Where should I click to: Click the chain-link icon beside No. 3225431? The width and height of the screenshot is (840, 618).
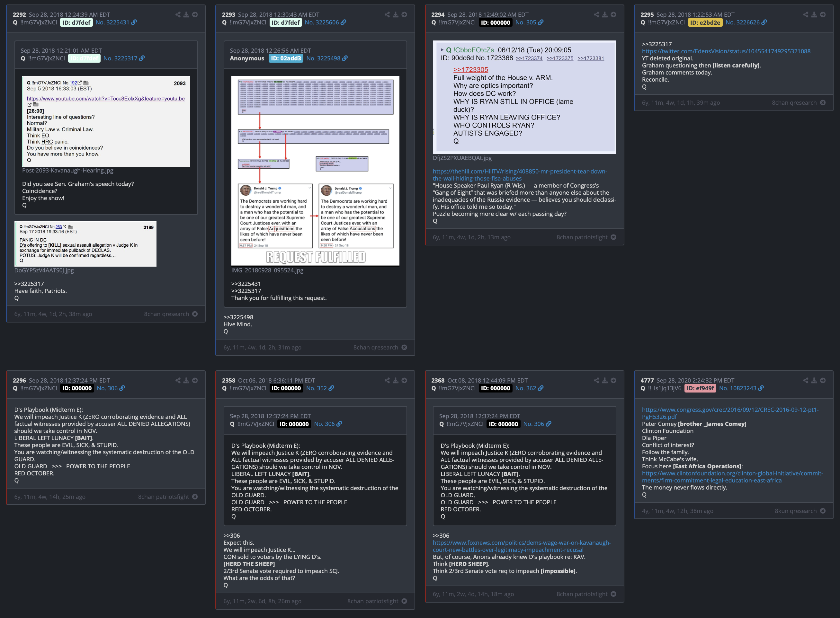[x=134, y=22]
